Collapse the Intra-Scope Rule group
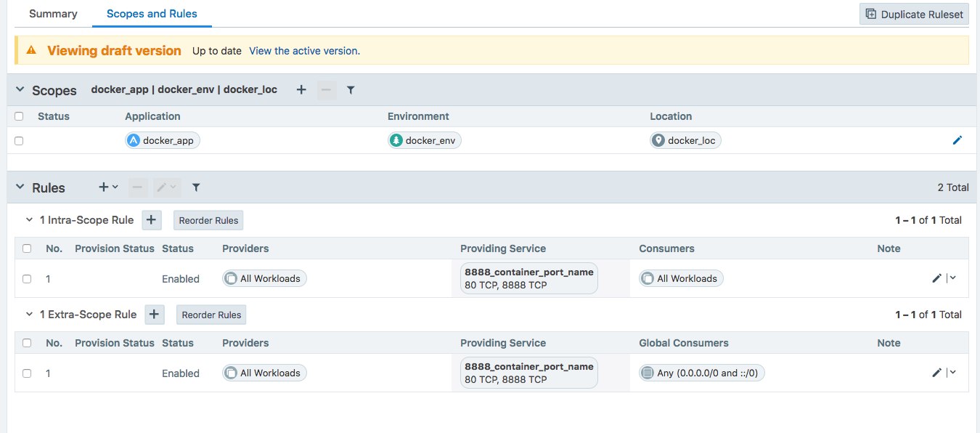The width and height of the screenshot is (980, 433). [30, 220]
